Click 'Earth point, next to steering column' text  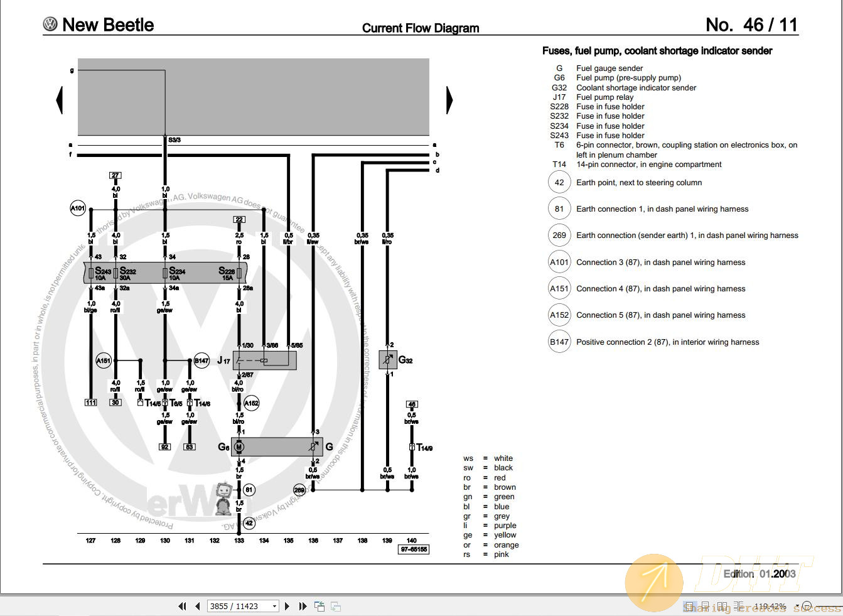639,183
